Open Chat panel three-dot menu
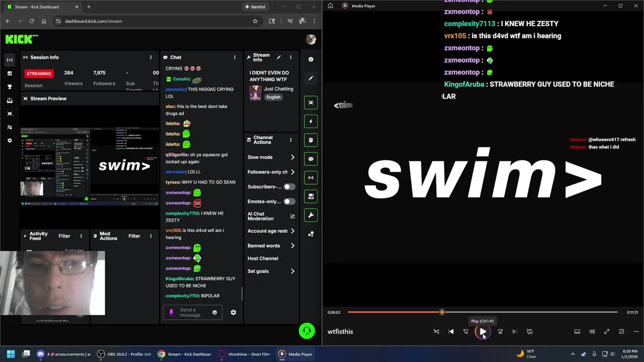 (x=234, y=57)
